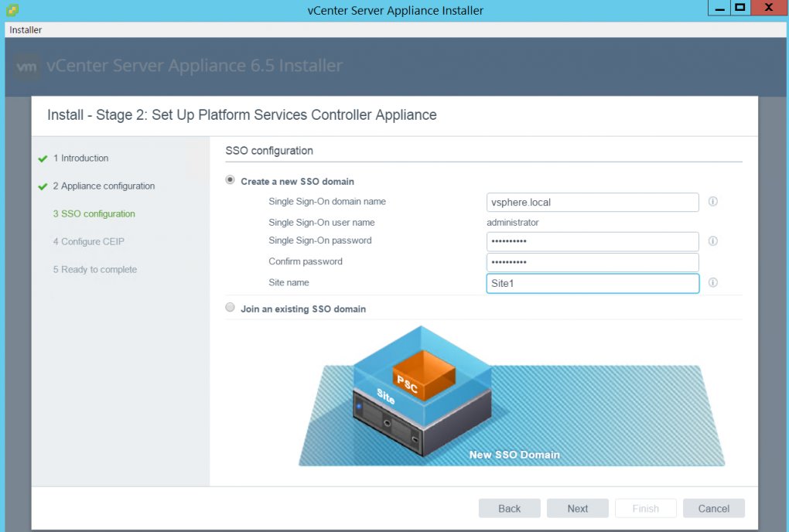Open the Installer menu
The width and height of the screenshot is (789, 532).
click(26, 30)
